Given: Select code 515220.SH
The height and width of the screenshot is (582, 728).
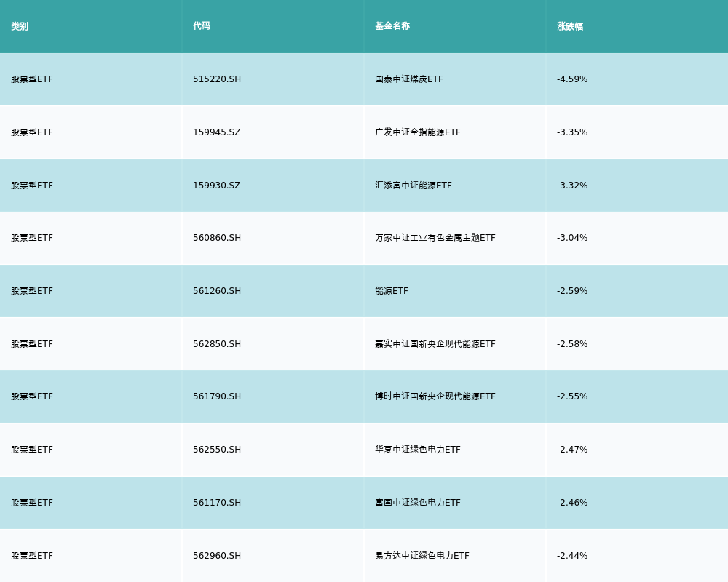Looking at the screenshot, I should [x=217, y=79].
